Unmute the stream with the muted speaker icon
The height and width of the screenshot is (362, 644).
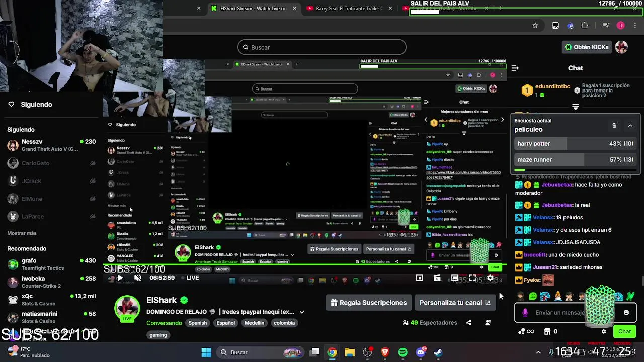(138, 278)
